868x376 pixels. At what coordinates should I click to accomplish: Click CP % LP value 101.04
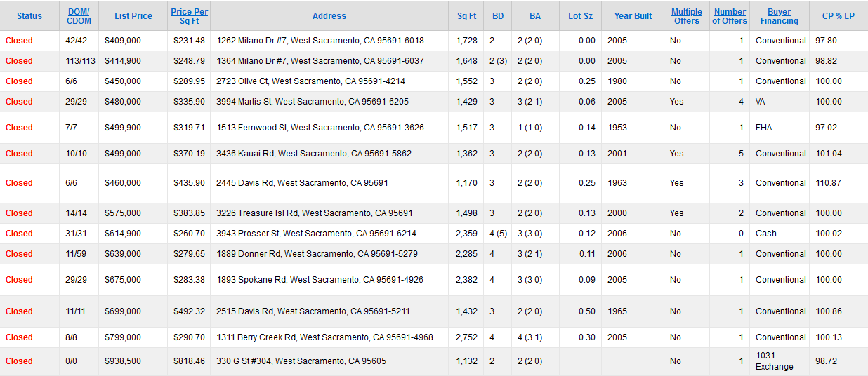[829, 154]
